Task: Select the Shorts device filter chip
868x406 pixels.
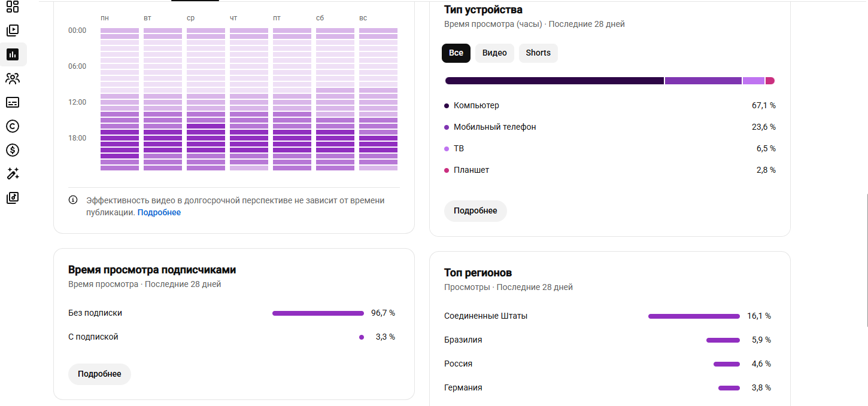Action: pyautogui.click(x=538, y=53)
